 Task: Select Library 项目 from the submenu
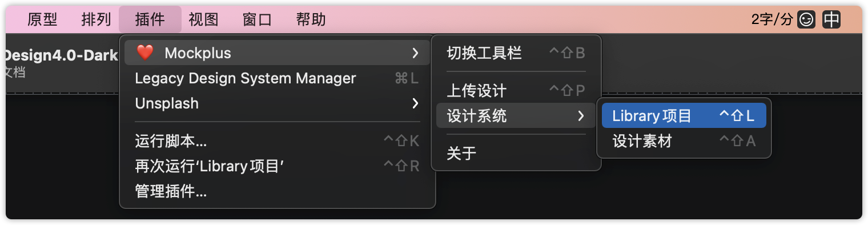click(684, 116)
